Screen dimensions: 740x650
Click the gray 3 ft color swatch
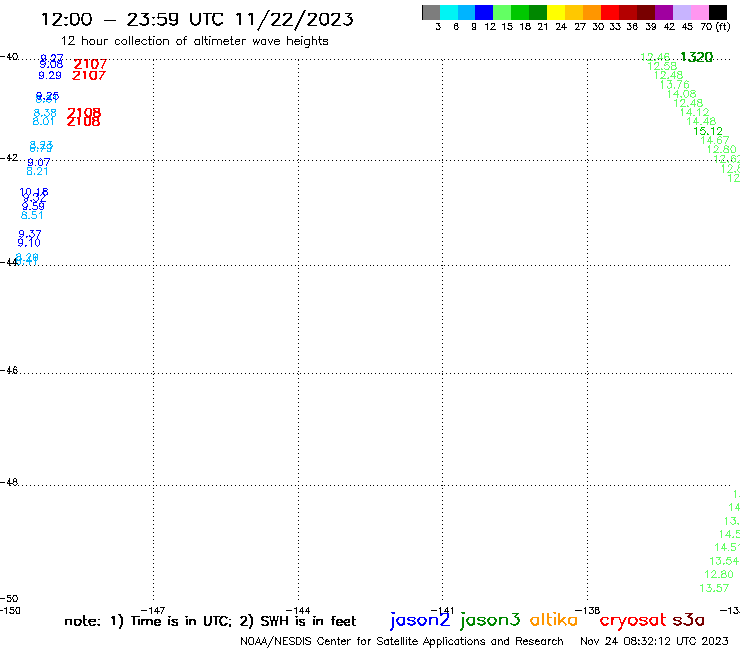(x=431, y=12)
